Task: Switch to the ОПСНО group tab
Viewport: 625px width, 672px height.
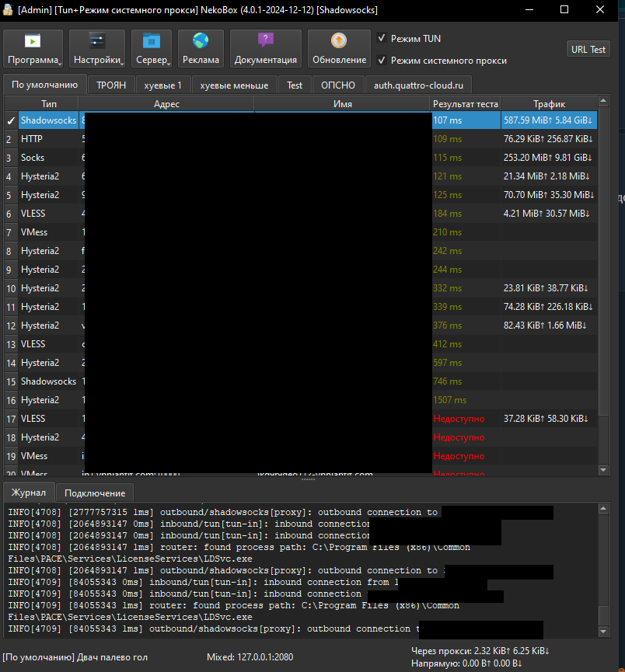Action: 338,85
